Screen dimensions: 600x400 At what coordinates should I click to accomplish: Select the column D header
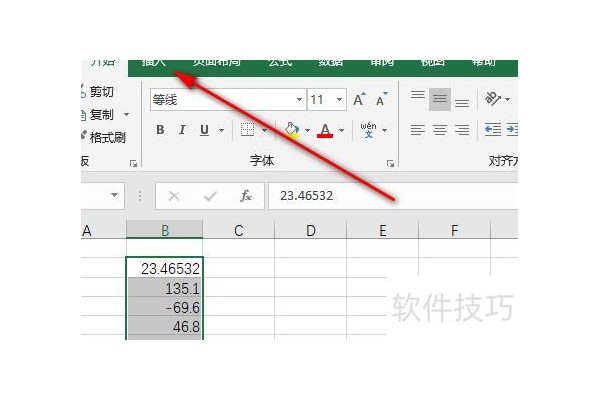click(310, 230)
